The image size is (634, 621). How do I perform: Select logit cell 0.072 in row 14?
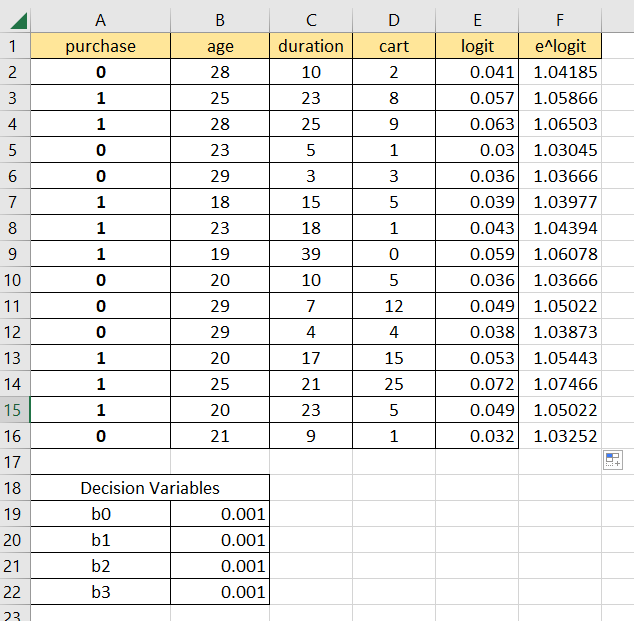(477, 384)
